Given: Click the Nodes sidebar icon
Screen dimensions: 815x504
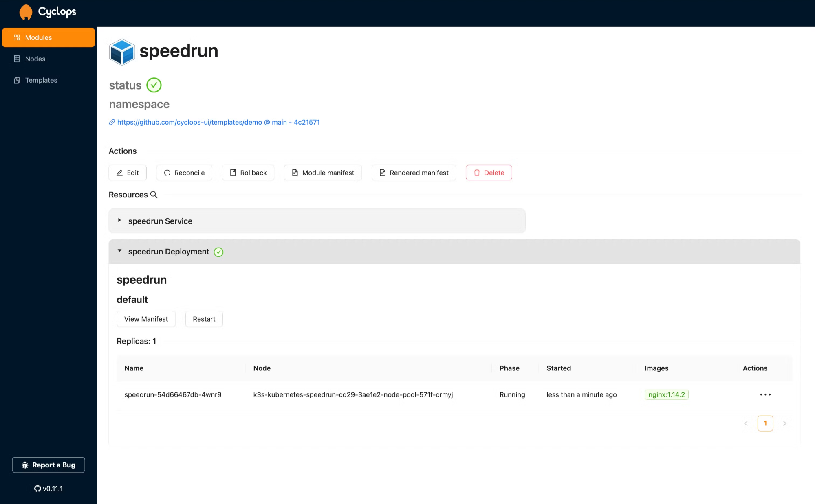Looking at the screenshot, I should coord(18,59).
